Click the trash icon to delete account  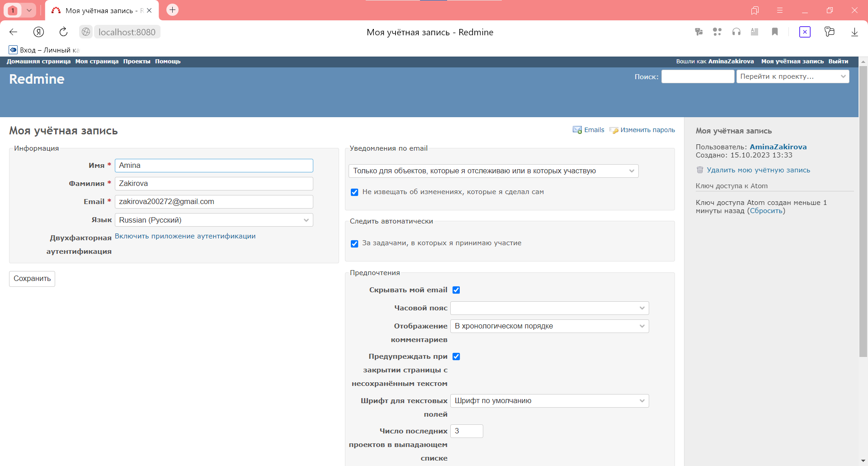(x=700, y=170)
